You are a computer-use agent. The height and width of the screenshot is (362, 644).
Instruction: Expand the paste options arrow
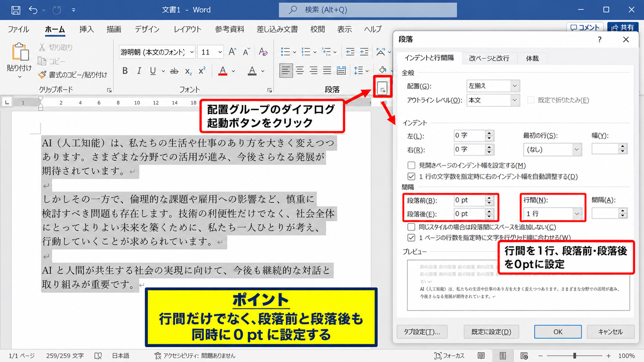pos(20,77)
